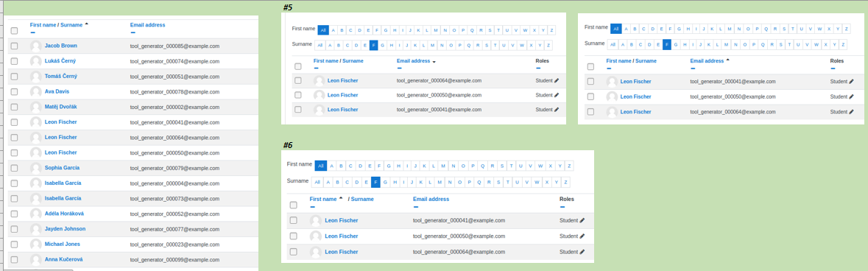Click the Isabella Garcia link with email 000073

tap(63, 198)
